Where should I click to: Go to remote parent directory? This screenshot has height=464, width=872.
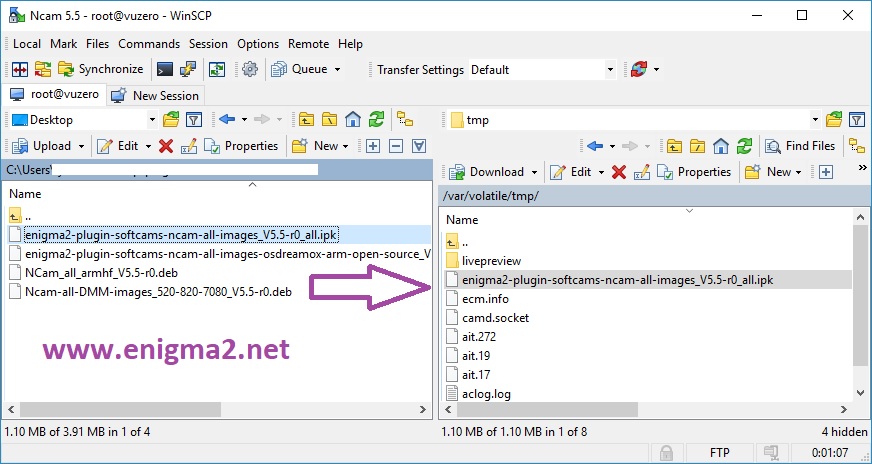click(x=675, y=146)
